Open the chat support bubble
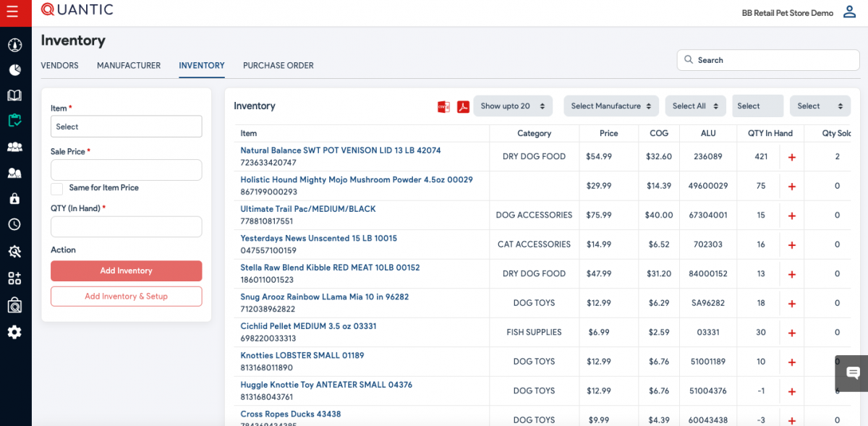Screen dimensions: 868x426 [852, 373]
